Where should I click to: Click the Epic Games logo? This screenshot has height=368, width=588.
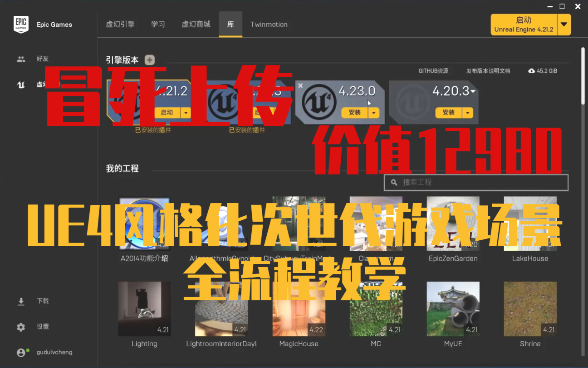21,24
